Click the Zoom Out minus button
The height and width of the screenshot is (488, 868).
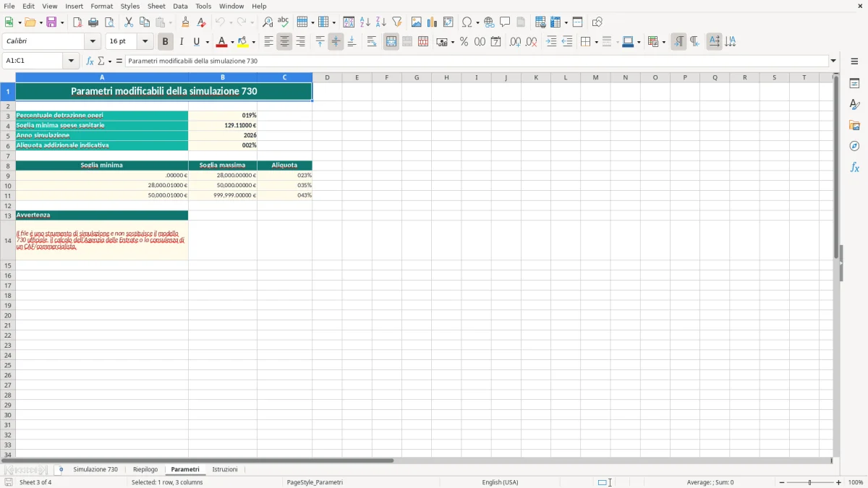pos(782,482)
